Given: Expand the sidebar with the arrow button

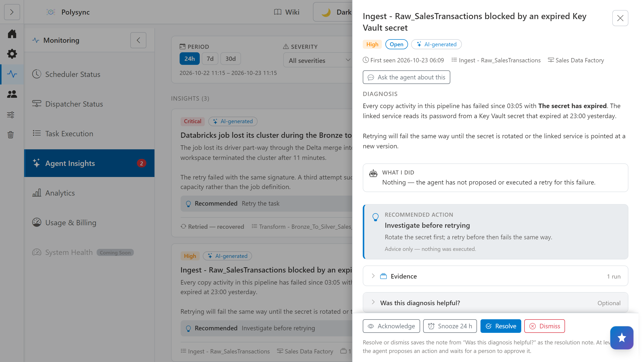Looking at the screenshot, I should (12, 12).
